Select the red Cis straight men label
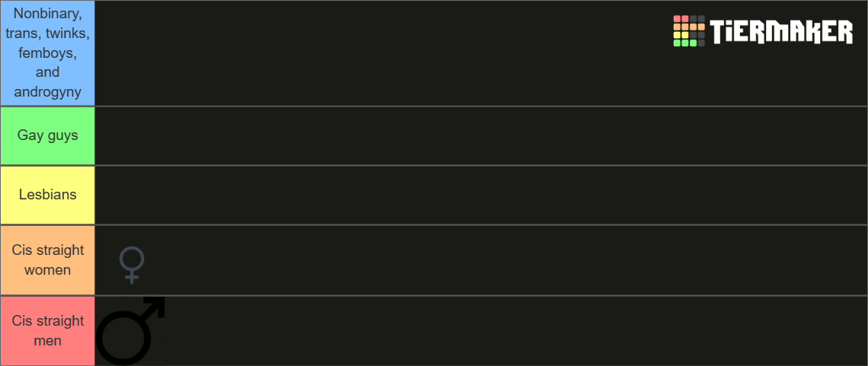Viewport: 868px width, 366px height. pos(47,331)
